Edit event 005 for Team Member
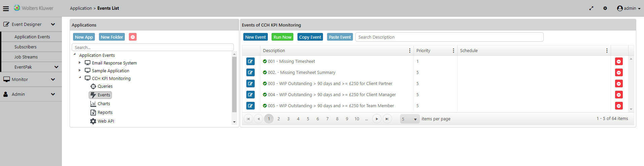This screenshot has width=644, height=166. [x=250, y=106]
